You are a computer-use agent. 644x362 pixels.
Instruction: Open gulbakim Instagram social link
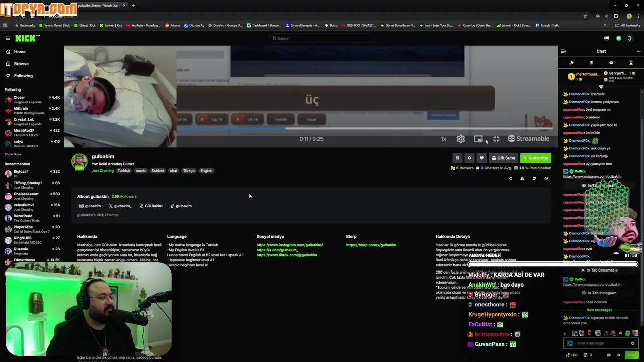(90, 206)
